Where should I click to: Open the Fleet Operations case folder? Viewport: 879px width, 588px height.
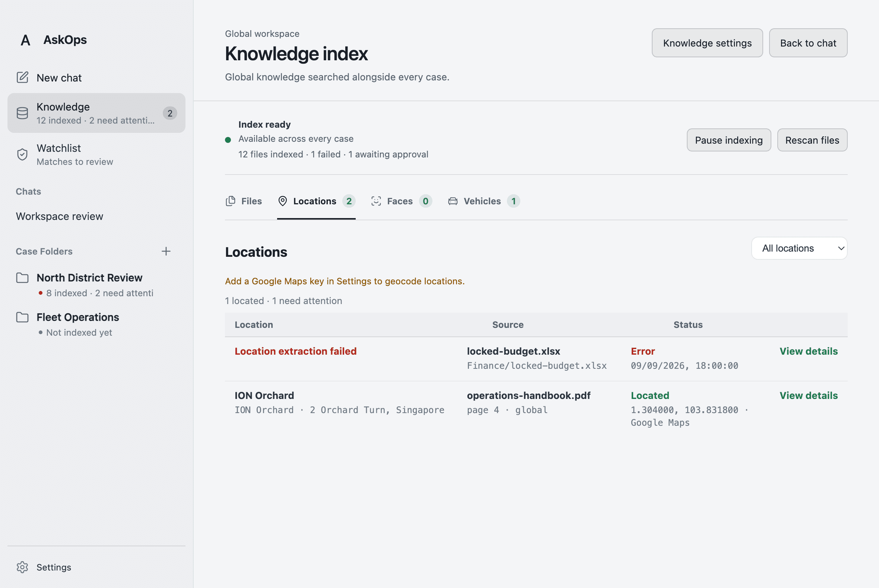(96, 325)
